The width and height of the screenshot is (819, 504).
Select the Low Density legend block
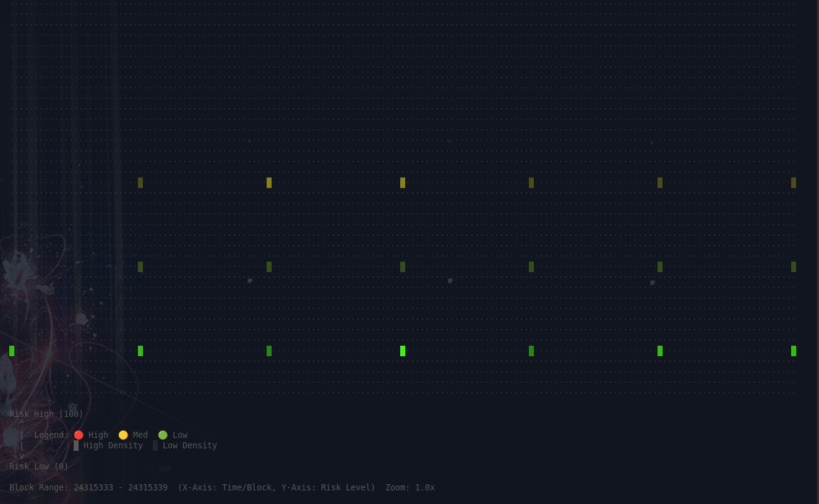pos(155,445)
